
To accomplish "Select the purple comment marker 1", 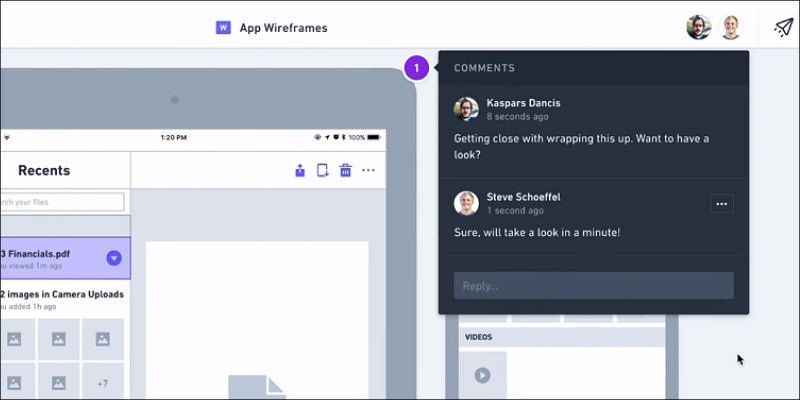I will pos(416,68).
